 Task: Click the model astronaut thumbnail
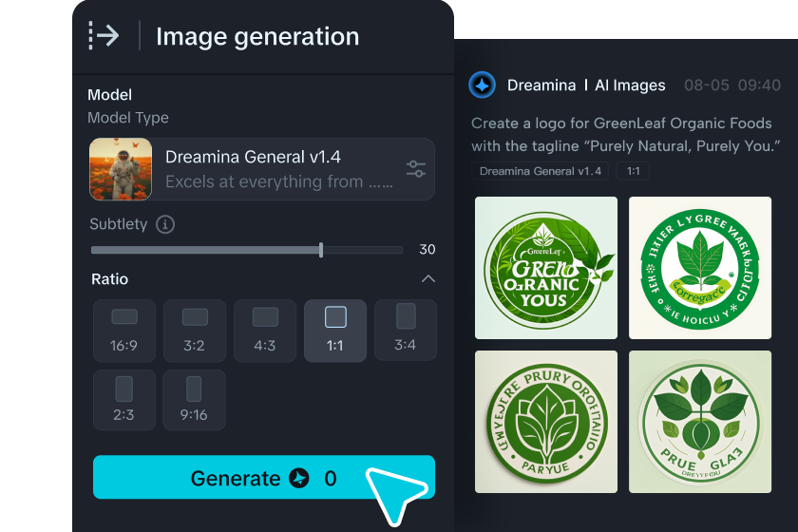click(121, 169)
